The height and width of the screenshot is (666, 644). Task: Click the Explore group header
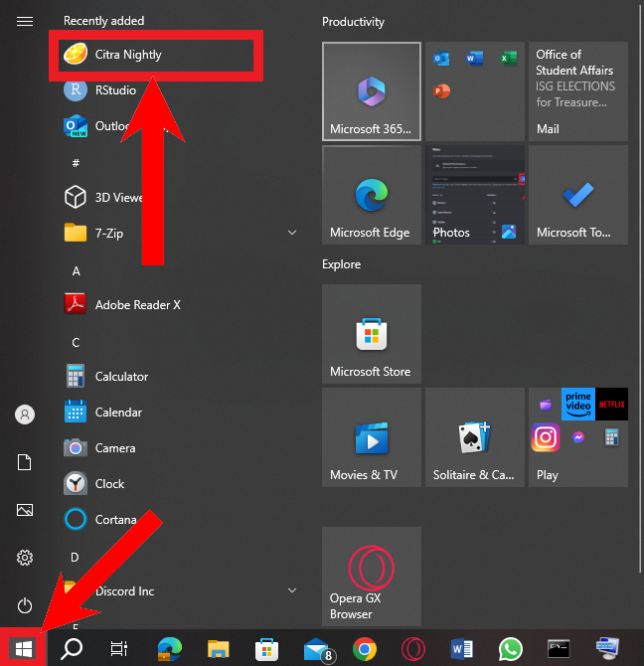pos(341,264)
